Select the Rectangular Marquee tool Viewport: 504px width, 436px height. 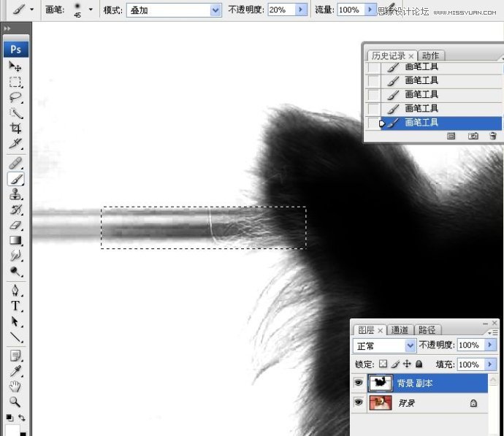[x=15, y=82]
